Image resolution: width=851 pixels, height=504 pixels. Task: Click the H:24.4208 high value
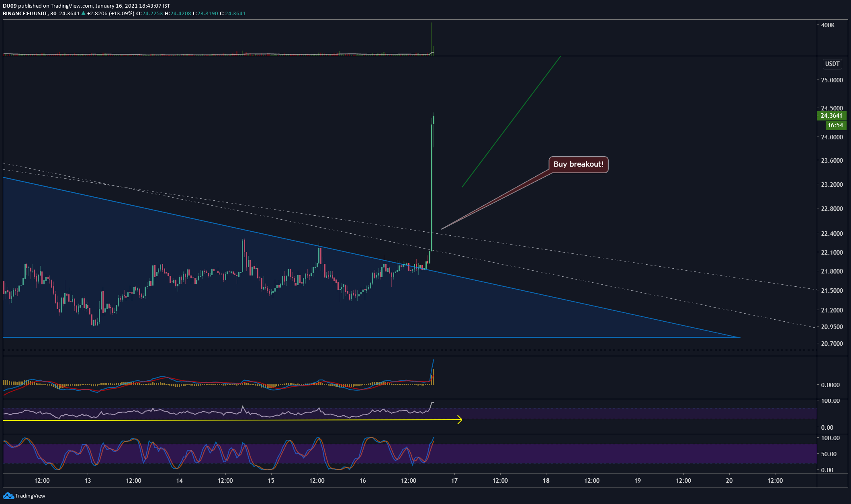pos(178,13)
